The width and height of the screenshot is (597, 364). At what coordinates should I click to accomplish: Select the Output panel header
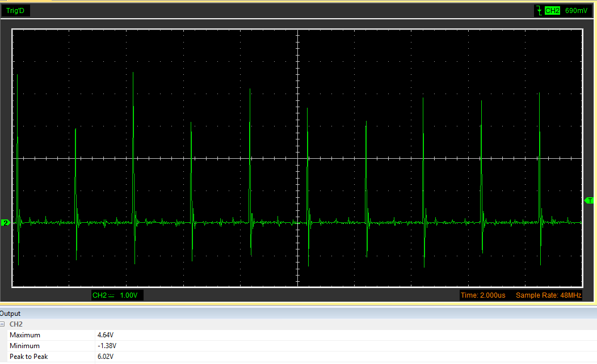point(10,314)
